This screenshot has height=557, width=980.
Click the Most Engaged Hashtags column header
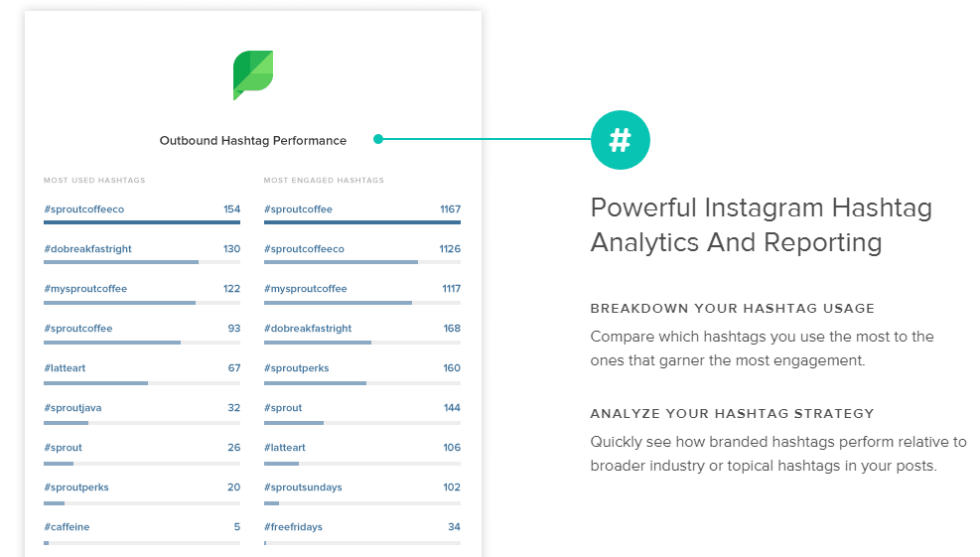click(324, 180)
